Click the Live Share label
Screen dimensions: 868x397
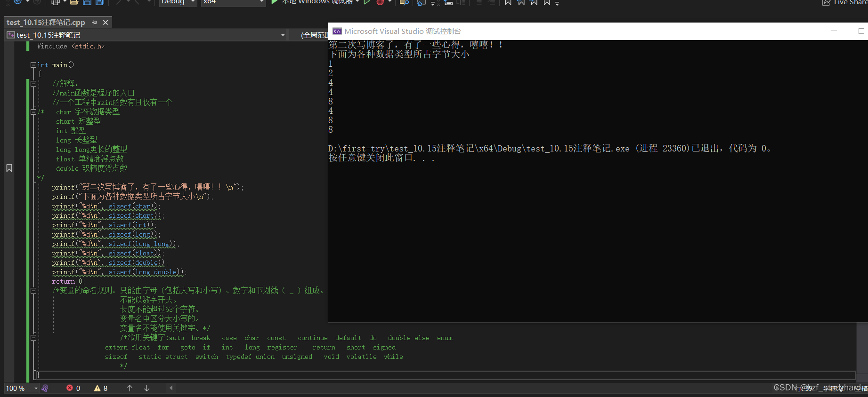(x=851, y=2)
